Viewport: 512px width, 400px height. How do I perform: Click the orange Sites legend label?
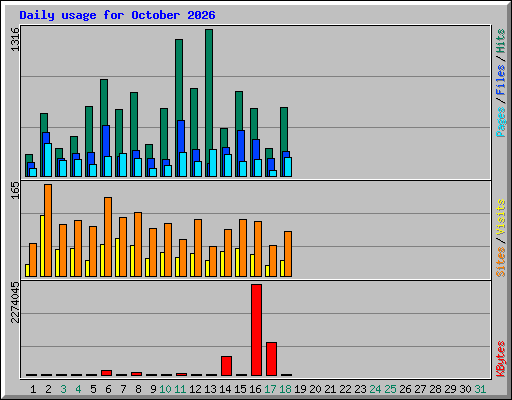coord(501,262)
